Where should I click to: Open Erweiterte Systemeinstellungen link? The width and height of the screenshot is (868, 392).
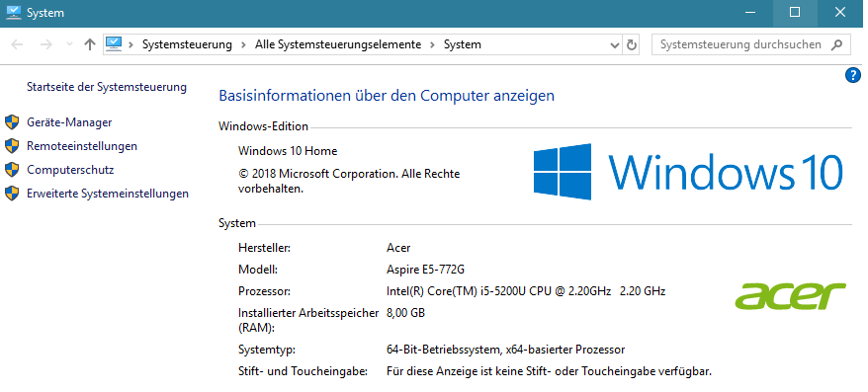pos(108,194)
